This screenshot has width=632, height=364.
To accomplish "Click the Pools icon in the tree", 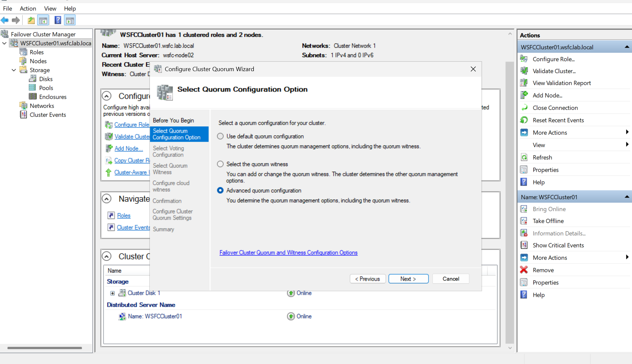I will click(x=32, y=88).
